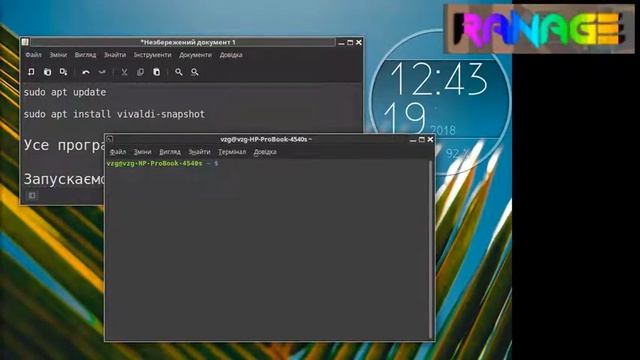Open the editor's Знайти menu
Image resolution: width=640 pixels, height=360 pixels.
pyautogui.click(x=115, y=55)
